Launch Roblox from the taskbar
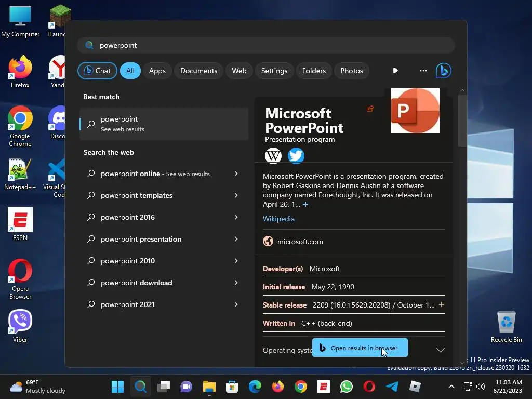The width and height of the screenshot is (532, 399). click(415, 387)
